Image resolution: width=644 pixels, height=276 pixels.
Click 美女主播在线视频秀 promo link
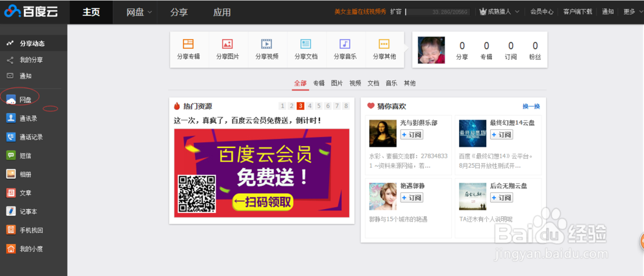click(x=361, y=12)
